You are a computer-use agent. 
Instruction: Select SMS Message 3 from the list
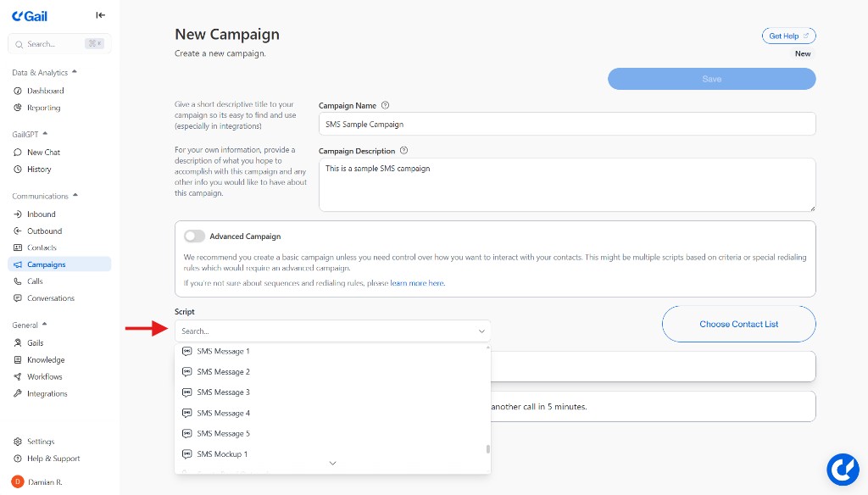[223, 392]
